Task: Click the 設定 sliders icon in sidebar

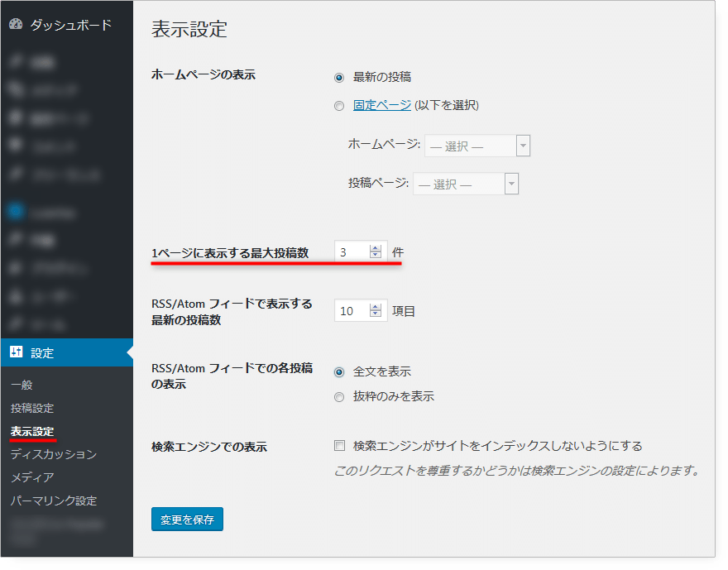Action: click(x=18, y=352)
